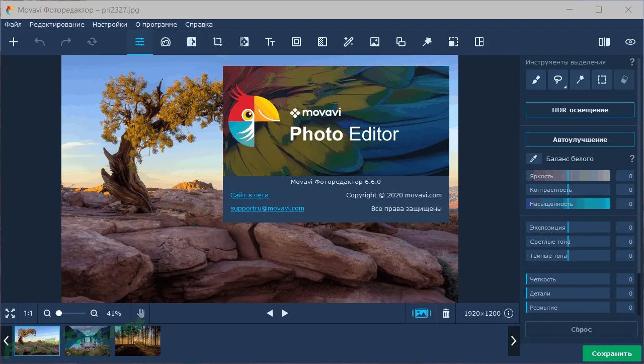Image resolution: width=644 pixels, height=364 pixels.
Task: Pick the white balance eyedropper
Action: 534,159
